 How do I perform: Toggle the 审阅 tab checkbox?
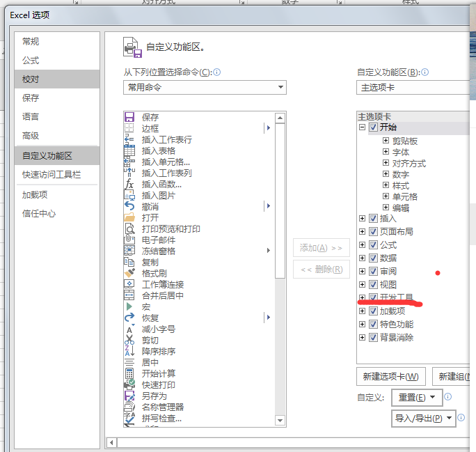[x=374, y=271]
